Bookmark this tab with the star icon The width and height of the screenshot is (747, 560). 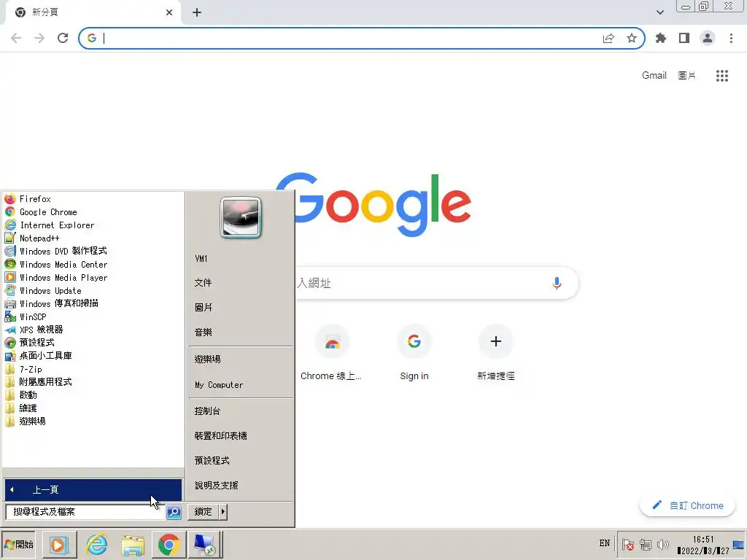pos(632,38)
